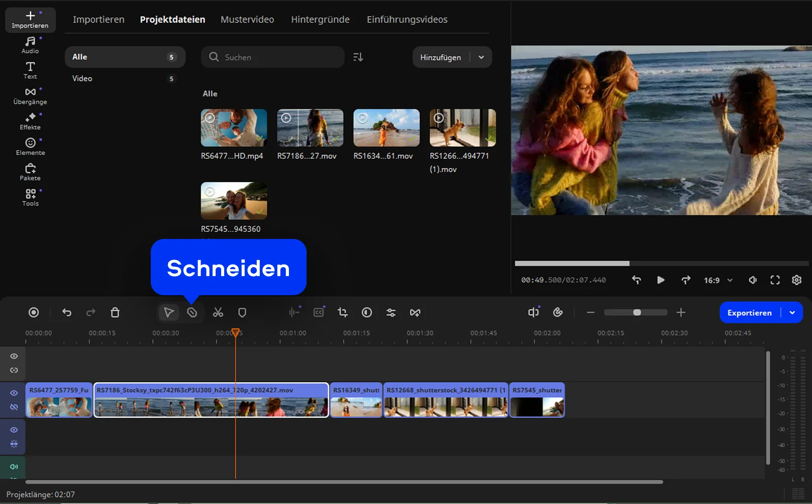The height and width of the screenshot is (504, 812).
Task: Play the preview video
Action: pyautogui.click(x=661, y=280)
